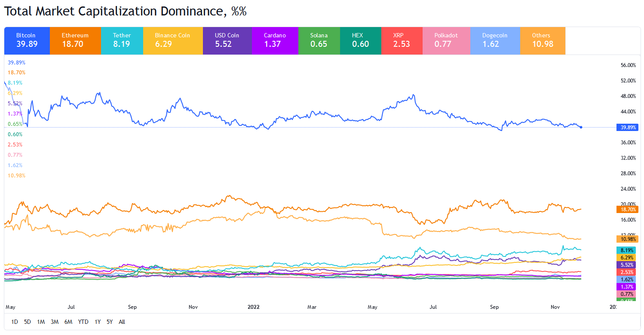The width and height of the screenshot is (644, 335).
Task: Toggle the Ethereum 18.70 legend tile
Action: point(75,40)
